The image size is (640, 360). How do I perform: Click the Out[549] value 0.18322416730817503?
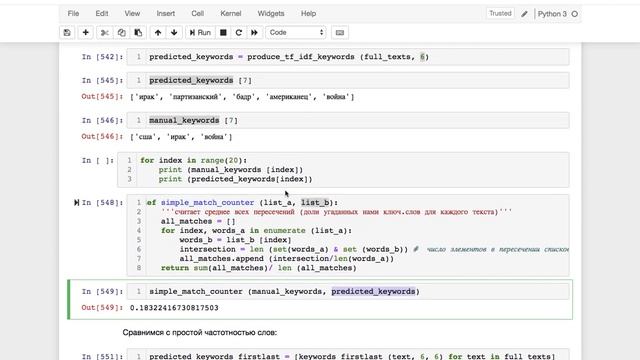pos(174,308)
